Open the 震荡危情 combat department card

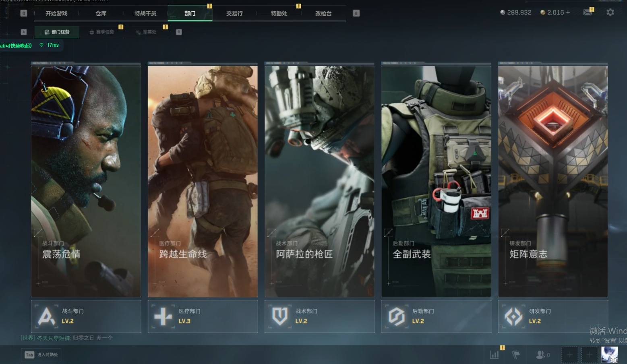click(86, 180)
